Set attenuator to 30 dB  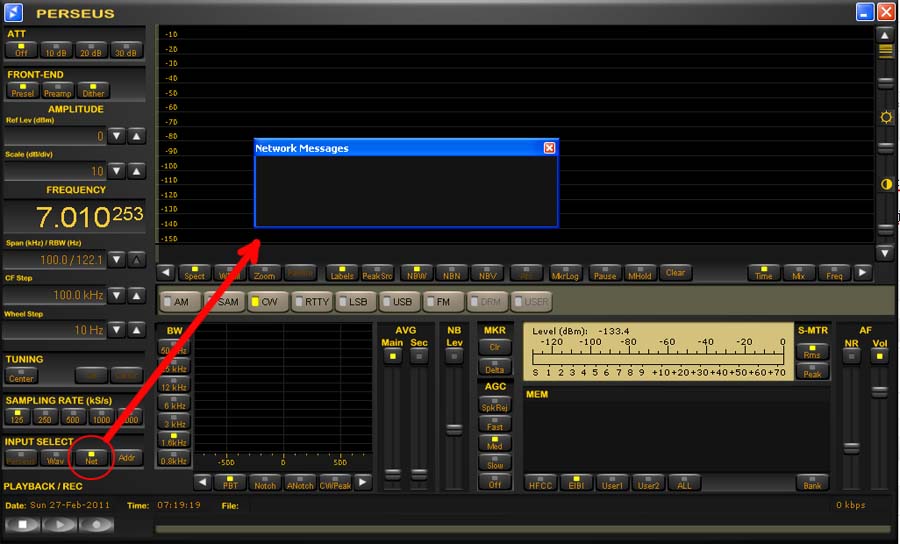click(126, 50)
